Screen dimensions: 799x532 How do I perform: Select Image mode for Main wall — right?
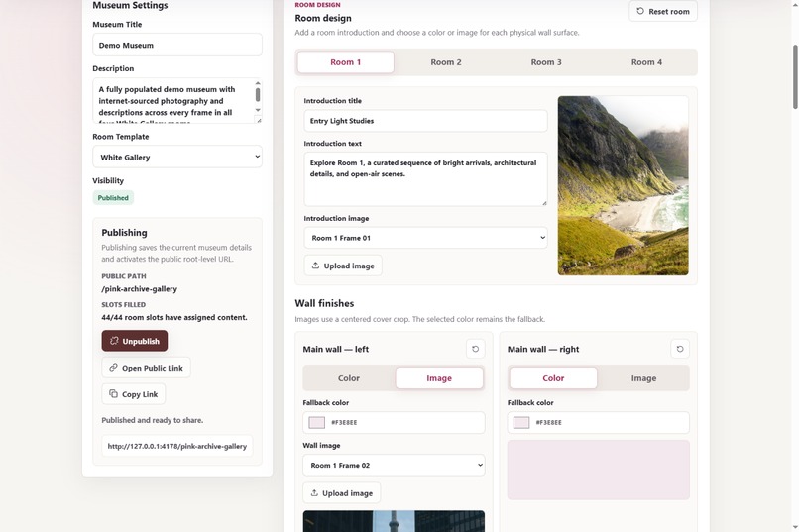pyautogui.click(x=643, y=378)
